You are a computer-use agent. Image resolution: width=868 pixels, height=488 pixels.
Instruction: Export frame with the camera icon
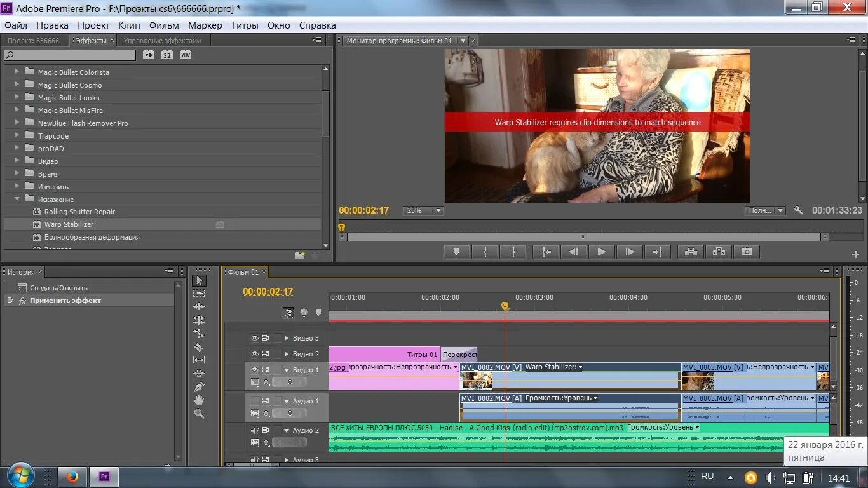[x=747, y=252]
